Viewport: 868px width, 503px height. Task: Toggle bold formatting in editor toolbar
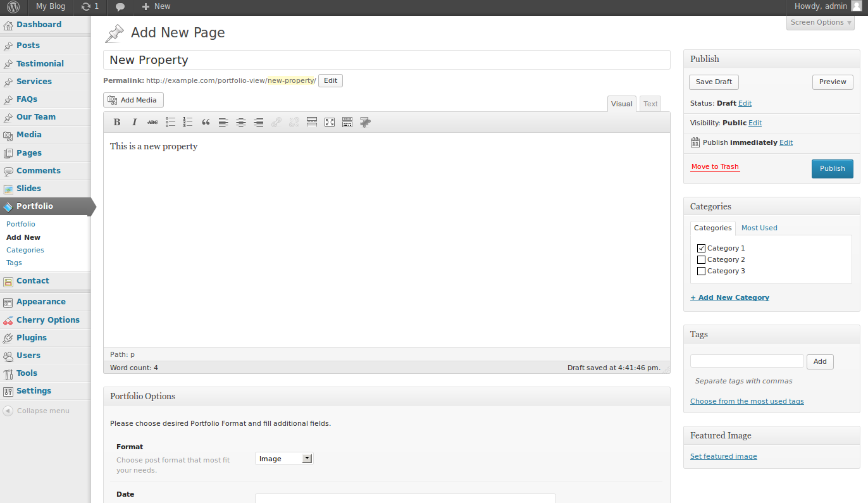[117, 122]
